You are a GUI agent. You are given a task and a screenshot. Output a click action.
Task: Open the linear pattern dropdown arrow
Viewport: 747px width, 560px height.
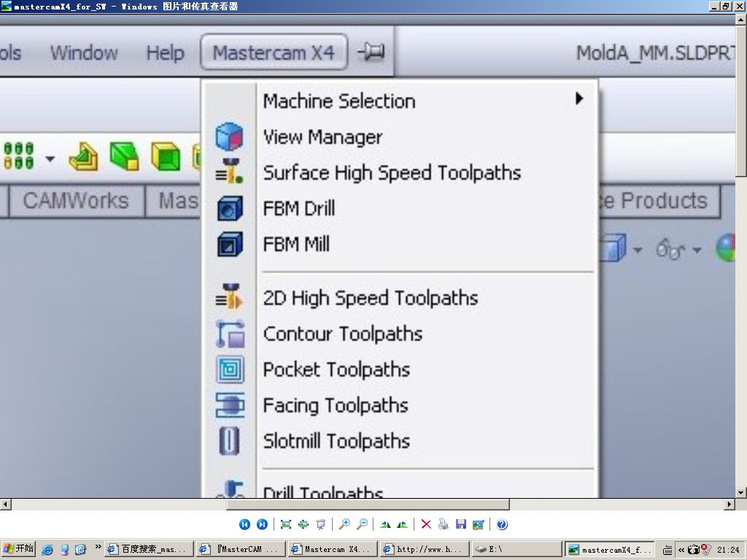[x=50, y=158]
